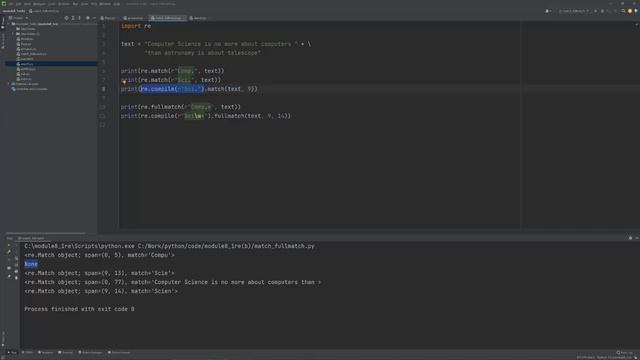Click the console line with match='Compu'
This screenshot has height=360, width=640.
(x=100, y=255)
